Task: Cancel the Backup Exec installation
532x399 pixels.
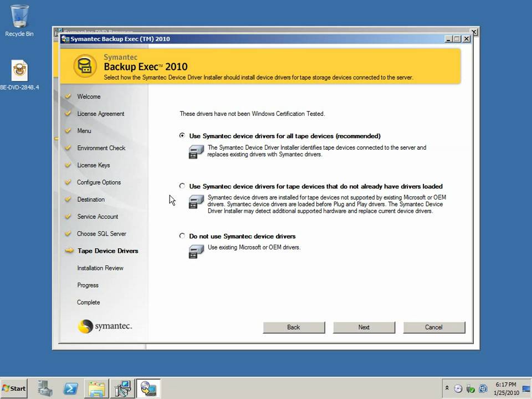Action: pos(434,328)
